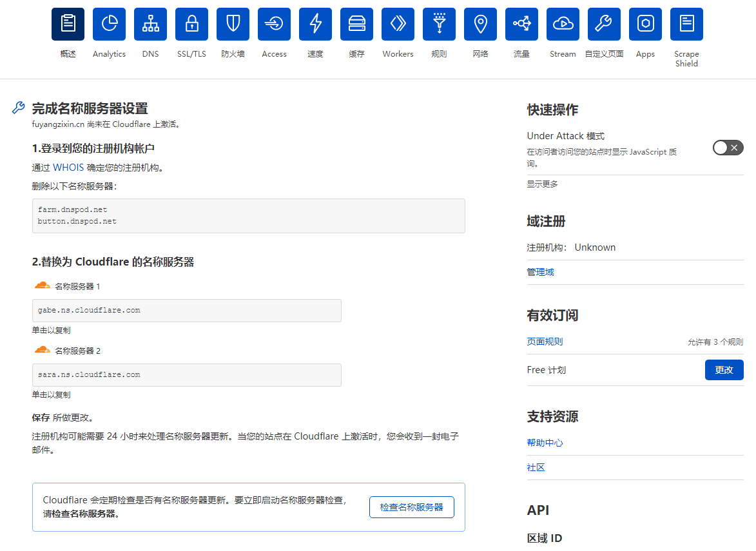Screen dimensions: 756x551
Task: Open the 自定义页面 wrench icon
Action: tap(604, 24)
